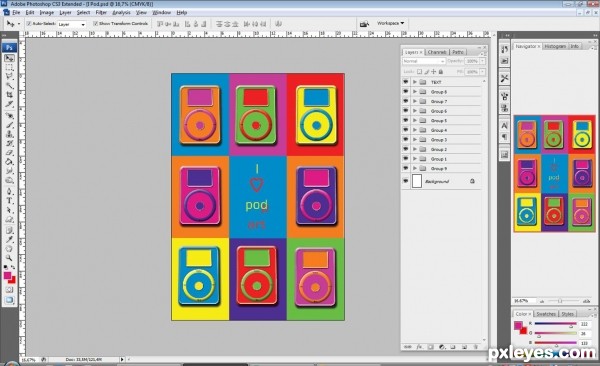Select the Slice tool
The height and width of the screenshot is (366, 600).
click(9, 104)
